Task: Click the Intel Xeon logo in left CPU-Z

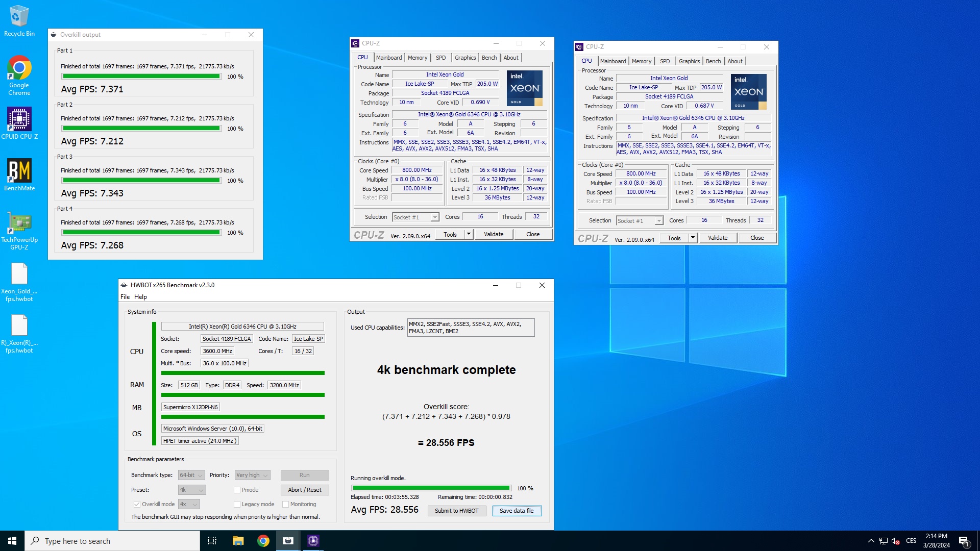Action: 524,88
